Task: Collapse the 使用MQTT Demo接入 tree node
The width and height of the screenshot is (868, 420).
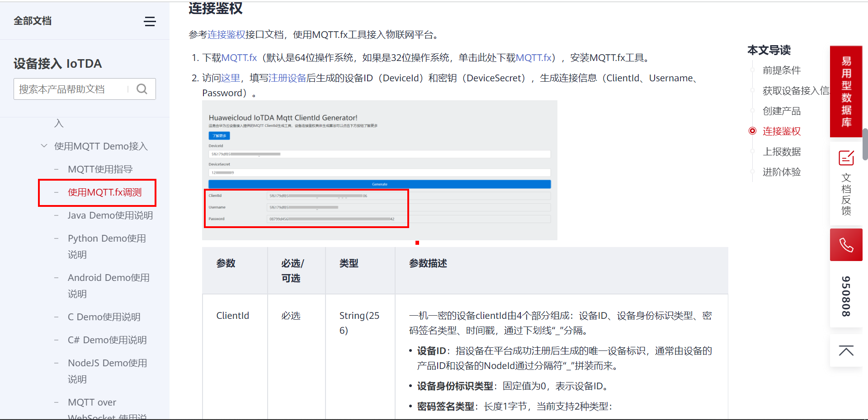Action: tap(44, 146)
